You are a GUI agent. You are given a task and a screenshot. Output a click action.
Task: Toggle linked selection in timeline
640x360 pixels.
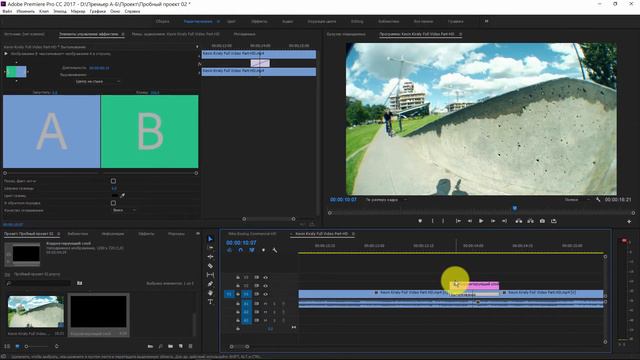[252, 250]
